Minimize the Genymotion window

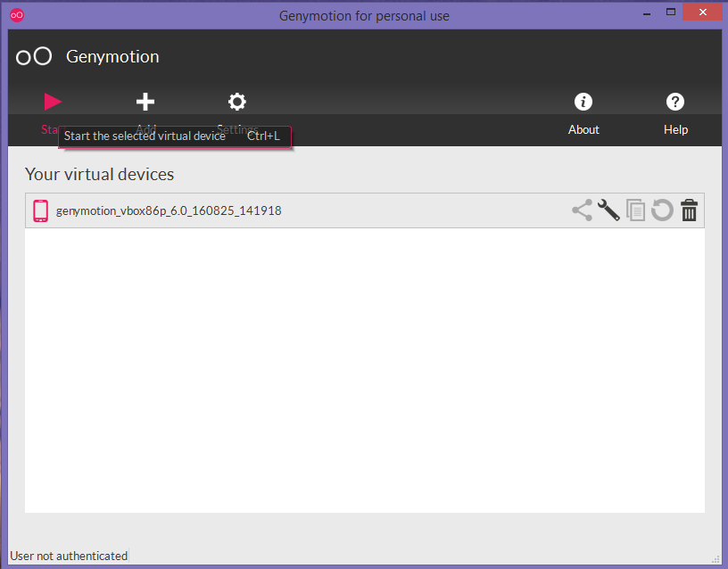click(647, 13)
